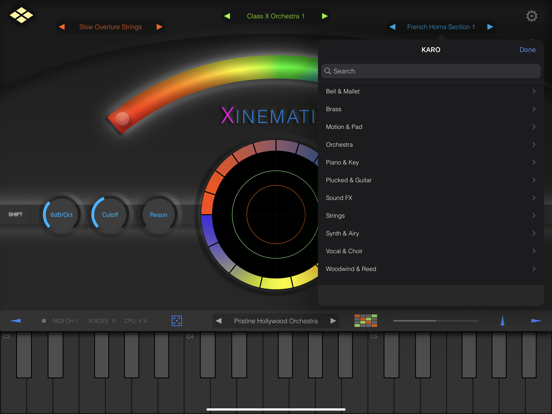The width and height of the screenshot is (552, 414).
Task: Click the Cutoff knob
Action: (x=110, y=214)
